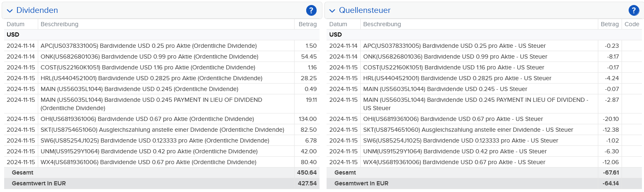Open help for the Dividenden section

point(311,10)
